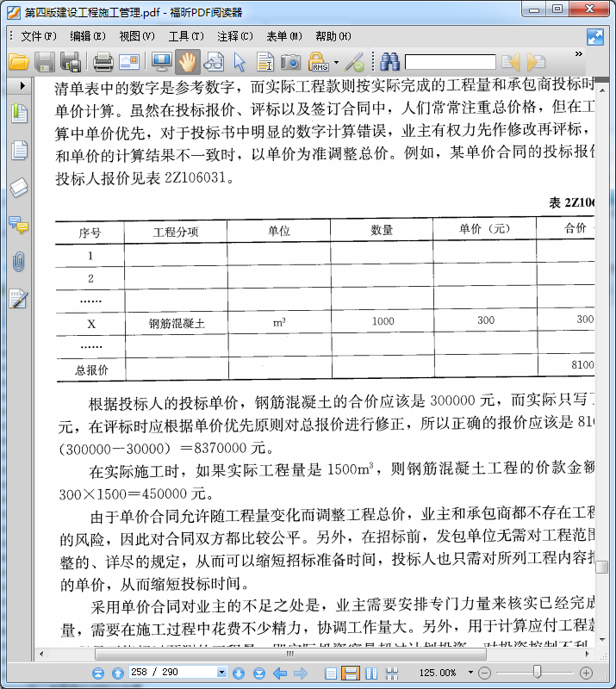Click the RMS lock icon
Image resolution: width=616 pixels, height=689 pixels.
(318, 62)
